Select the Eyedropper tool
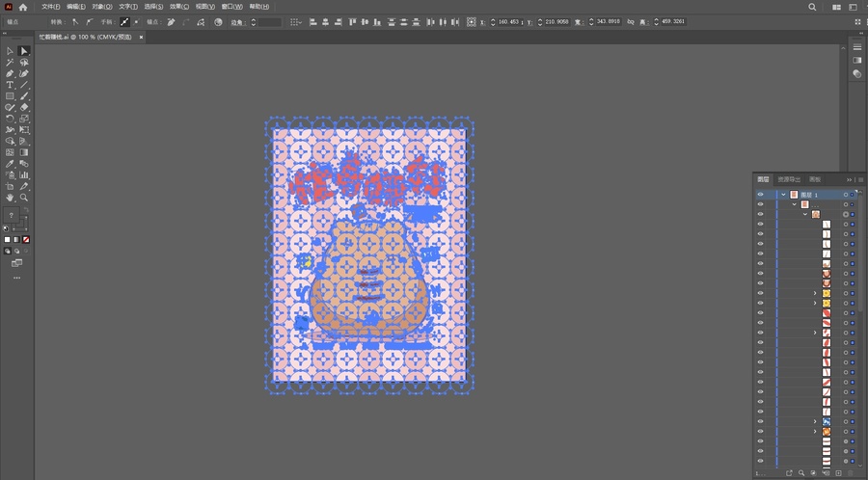 pos(10,164)
